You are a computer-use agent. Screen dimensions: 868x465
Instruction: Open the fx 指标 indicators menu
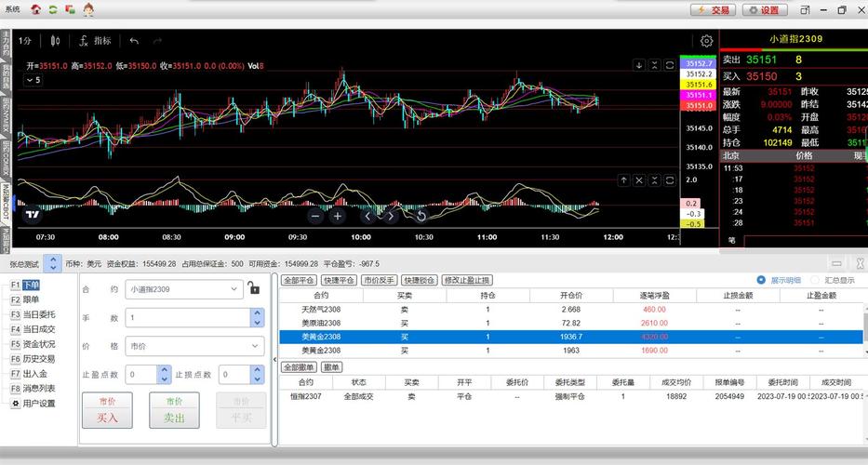coord(95,40)
